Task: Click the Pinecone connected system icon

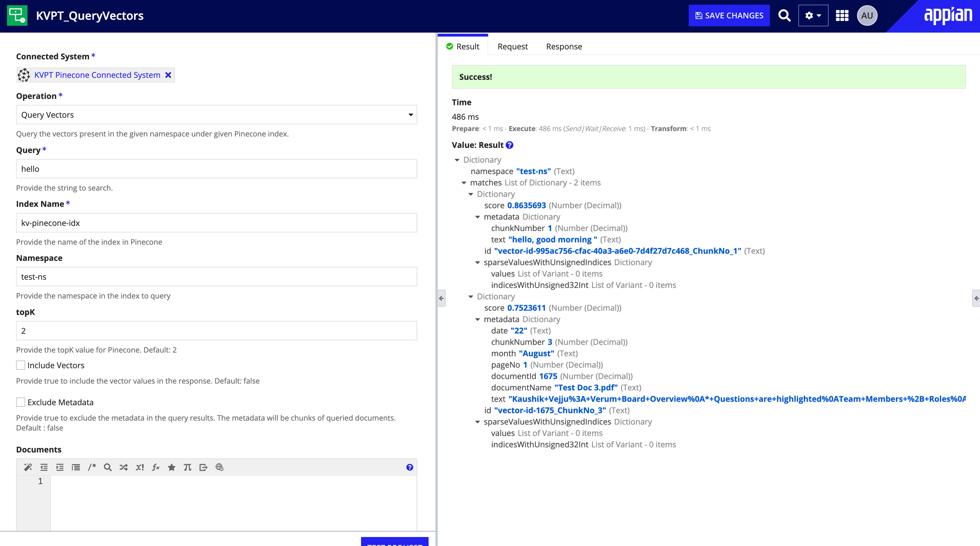Action: coord(23,75)
